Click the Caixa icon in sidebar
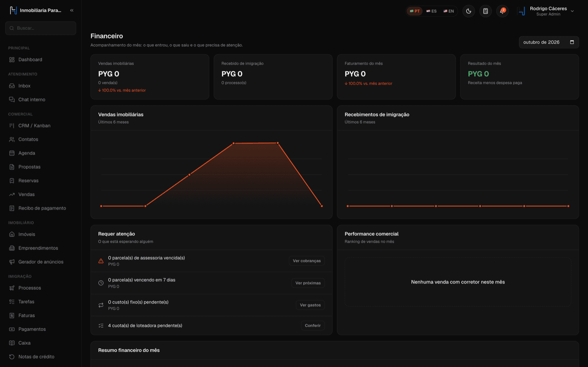Screen dimensions: 588x367 (x=12, y=343)
